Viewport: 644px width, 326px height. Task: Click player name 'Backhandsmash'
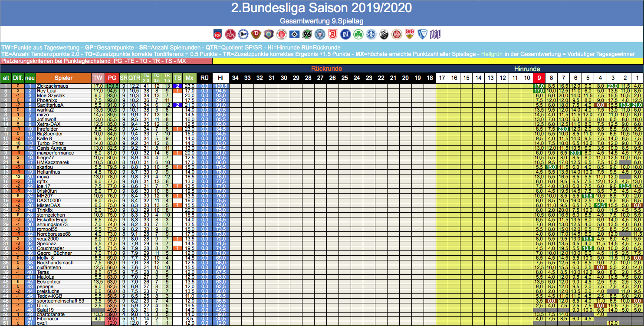tap(55, 263)
